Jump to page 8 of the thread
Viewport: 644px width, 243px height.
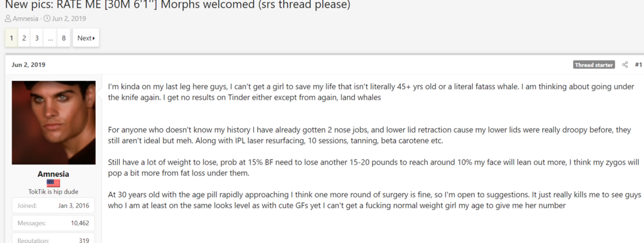tap(64, 38)
